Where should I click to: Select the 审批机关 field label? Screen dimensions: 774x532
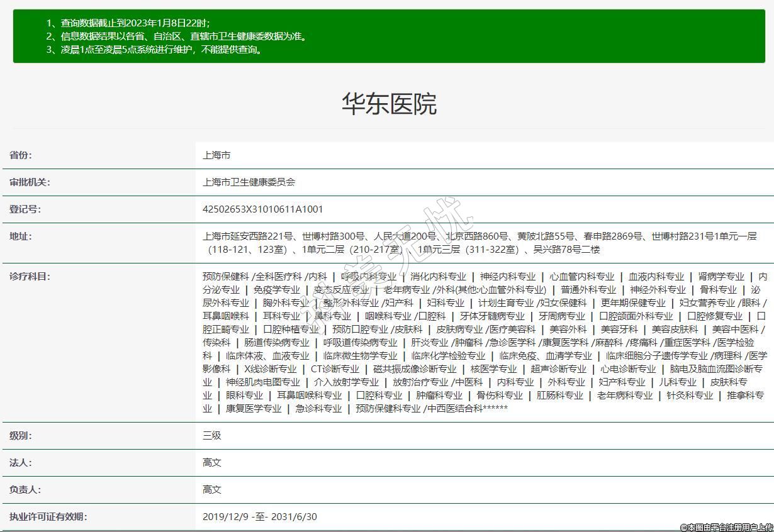[30, 182]
